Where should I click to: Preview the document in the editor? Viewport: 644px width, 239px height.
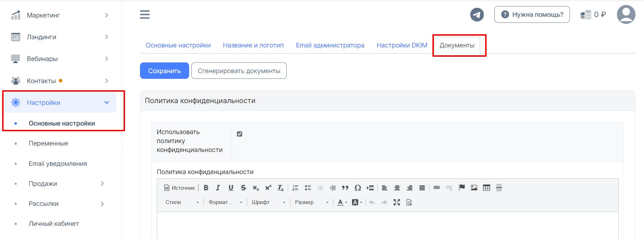409,202
